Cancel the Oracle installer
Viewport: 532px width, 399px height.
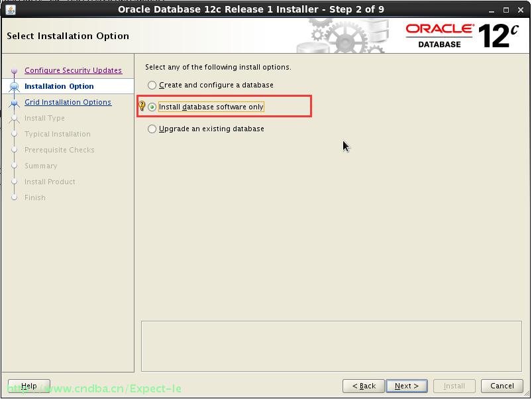coord(502,386)
